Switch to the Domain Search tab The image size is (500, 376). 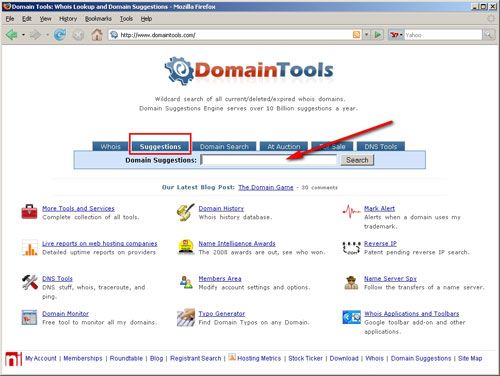(x=224, y=146)
